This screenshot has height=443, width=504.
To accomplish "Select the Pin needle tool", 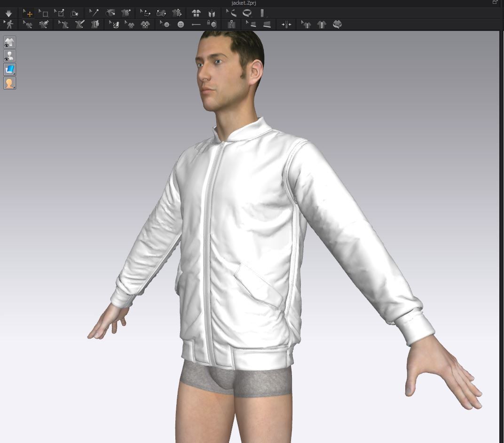I will tap(94, 14).
